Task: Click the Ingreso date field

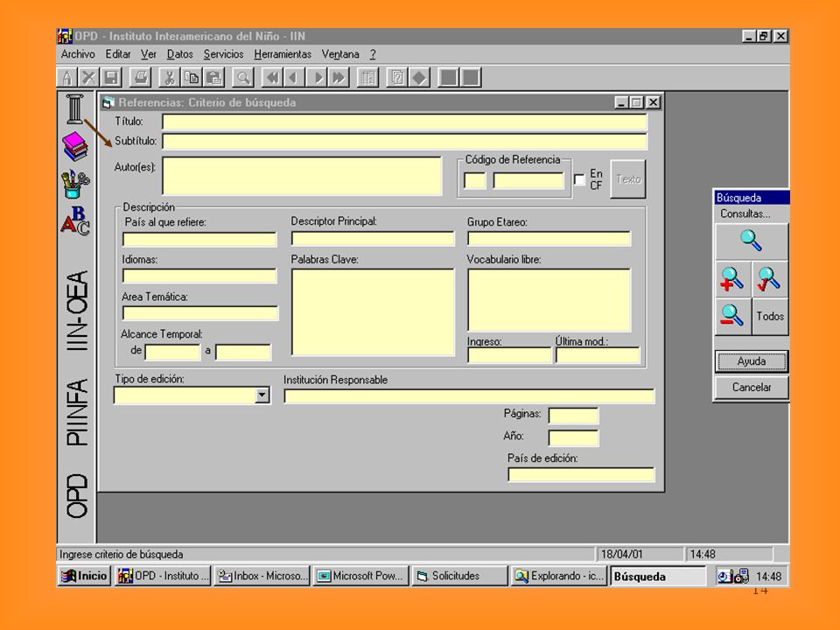Action: point(509,355)
